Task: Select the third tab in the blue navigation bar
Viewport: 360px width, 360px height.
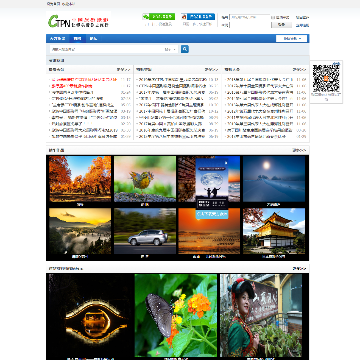Action: (x=93, y=39)
